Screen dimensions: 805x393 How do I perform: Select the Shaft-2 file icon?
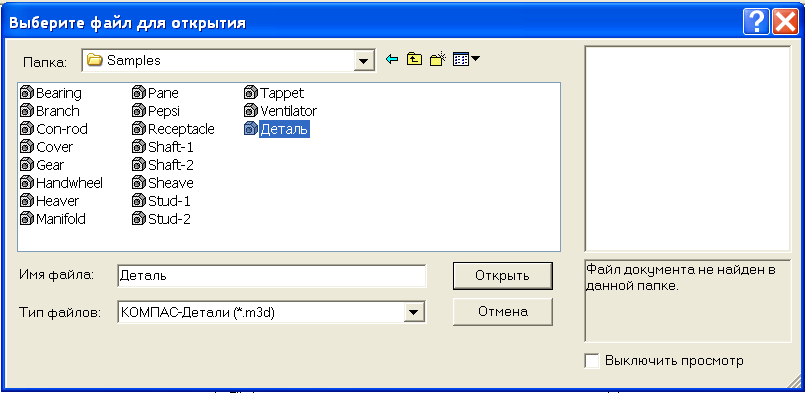point(139,165)
